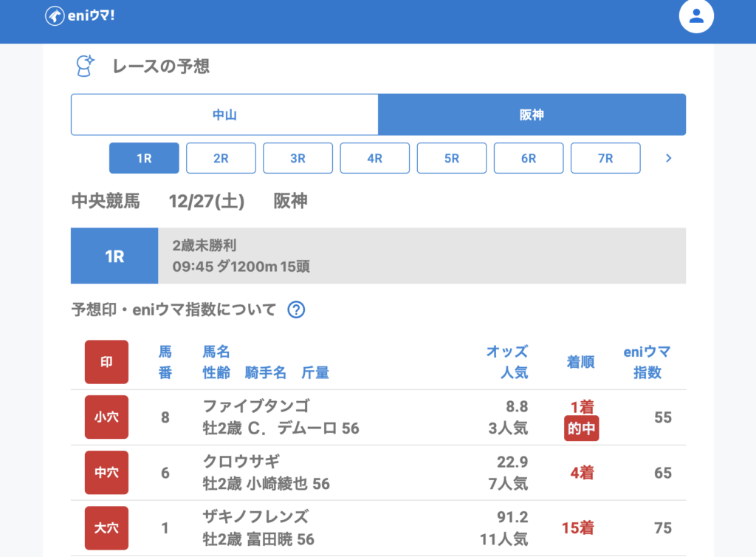Image resolution: width=756 pixels, height=557 pixels.
Task: Choose the 3R race button
Action: click(x=298, y=158)
